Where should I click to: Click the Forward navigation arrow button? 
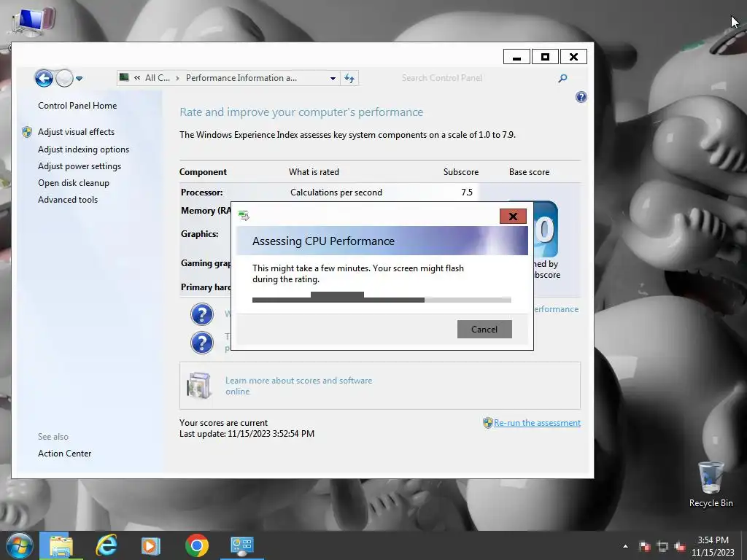64,78
